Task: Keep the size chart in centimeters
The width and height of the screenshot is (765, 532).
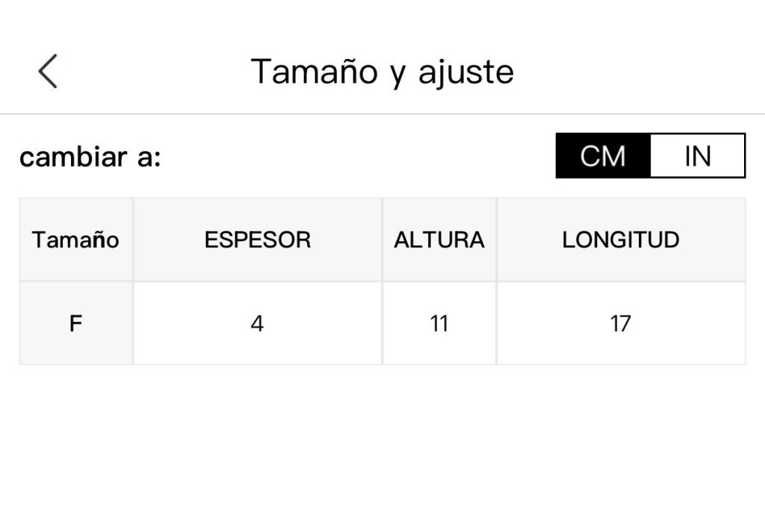Action: (x=603, y=156)
